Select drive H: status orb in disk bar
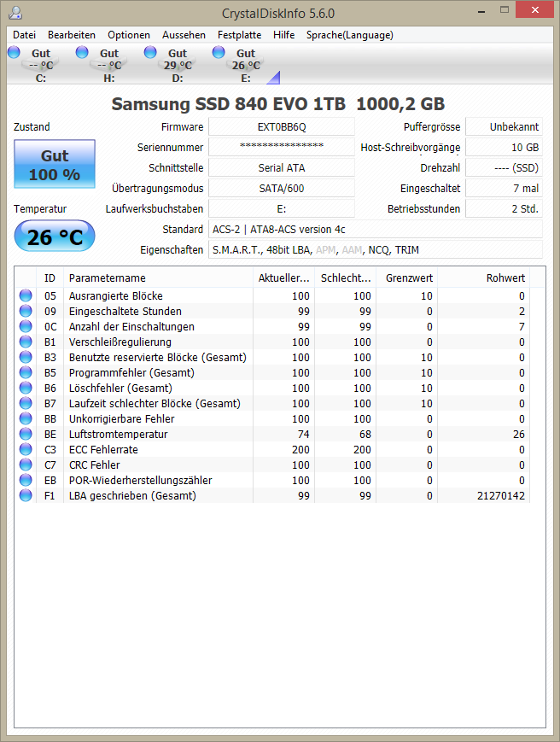The height and width of the screenshot is (742, 560). (82, 52)
